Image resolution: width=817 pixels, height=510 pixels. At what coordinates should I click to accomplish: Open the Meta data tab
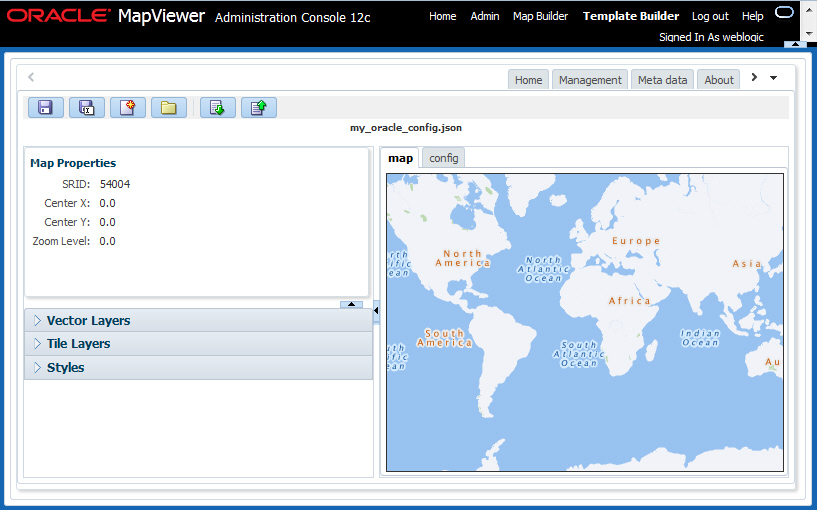pos(662,80)
